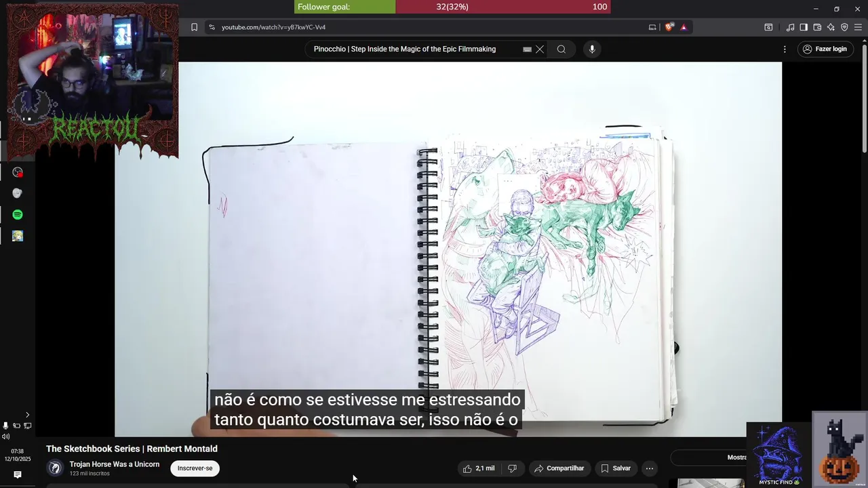Open the notification center icon
The image size is (868, 488).
(x=18, y=475)
